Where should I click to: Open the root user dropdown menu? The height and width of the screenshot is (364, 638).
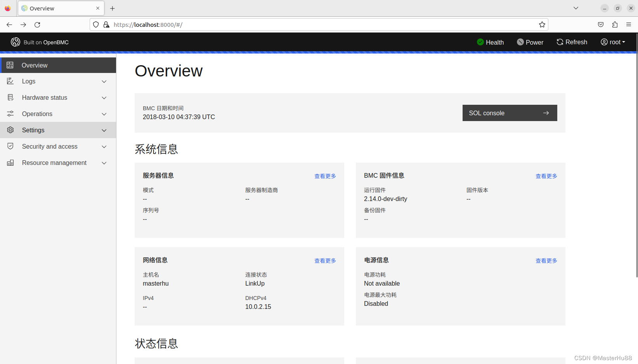(x=613, y=42)
